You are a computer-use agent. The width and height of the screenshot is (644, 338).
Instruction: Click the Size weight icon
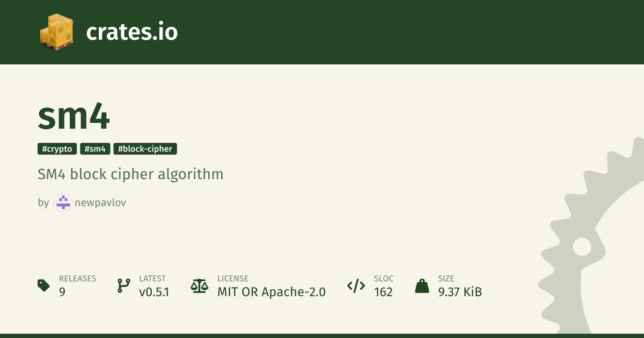(422, 285)
